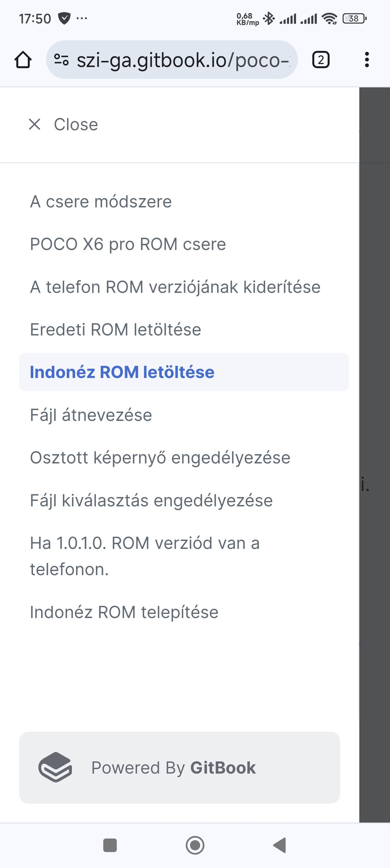Click the "Powered By GitBook" link
This screenshot has width=390, height=868.
point(179,768)
